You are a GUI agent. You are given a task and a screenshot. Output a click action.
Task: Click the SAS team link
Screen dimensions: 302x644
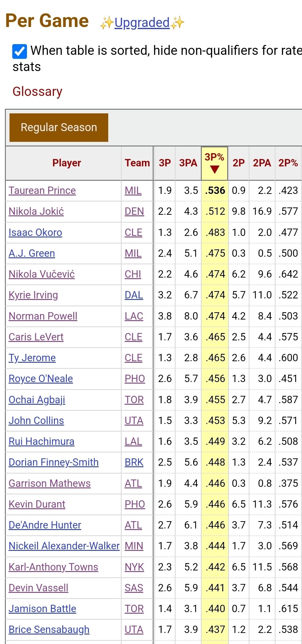pos(134,588)
